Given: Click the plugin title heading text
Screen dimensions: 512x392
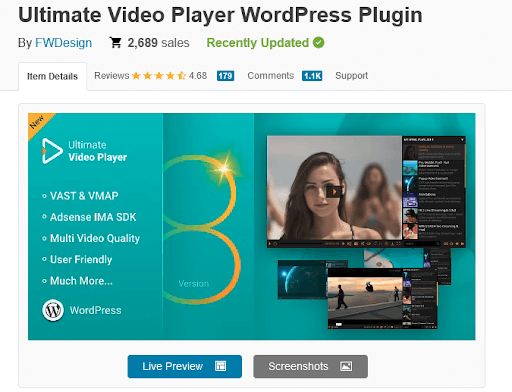Looking at the screenshot, I should tap(220, 15).
